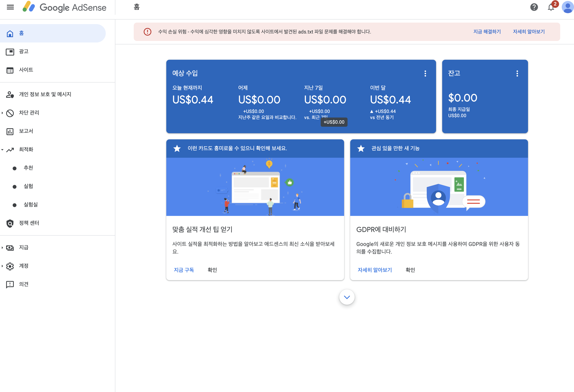Image resolution: width=574 pixels, height=392 pixels.
Task: Click 지금 구독 on tips card
Action: click(x=184, y=270)
